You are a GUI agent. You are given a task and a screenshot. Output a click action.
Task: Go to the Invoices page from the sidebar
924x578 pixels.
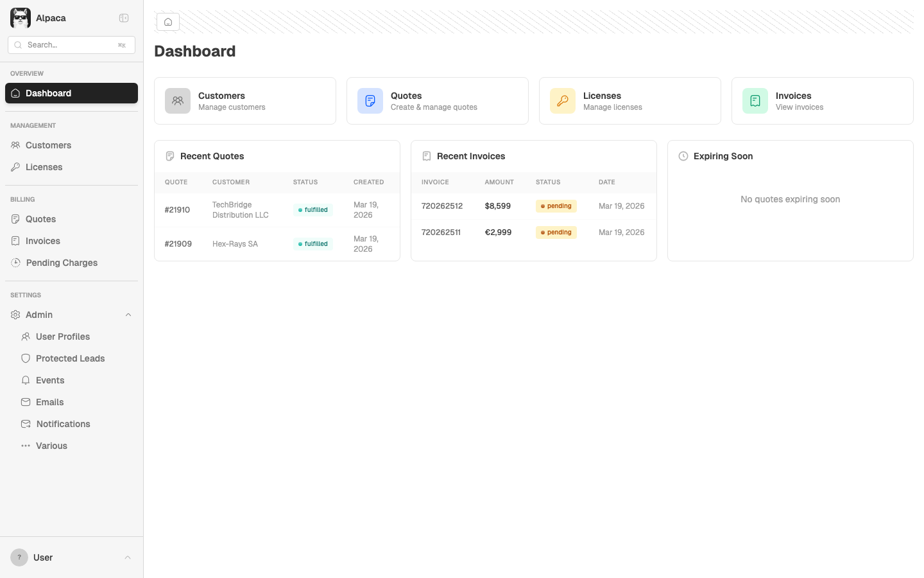tap(43, 241)
